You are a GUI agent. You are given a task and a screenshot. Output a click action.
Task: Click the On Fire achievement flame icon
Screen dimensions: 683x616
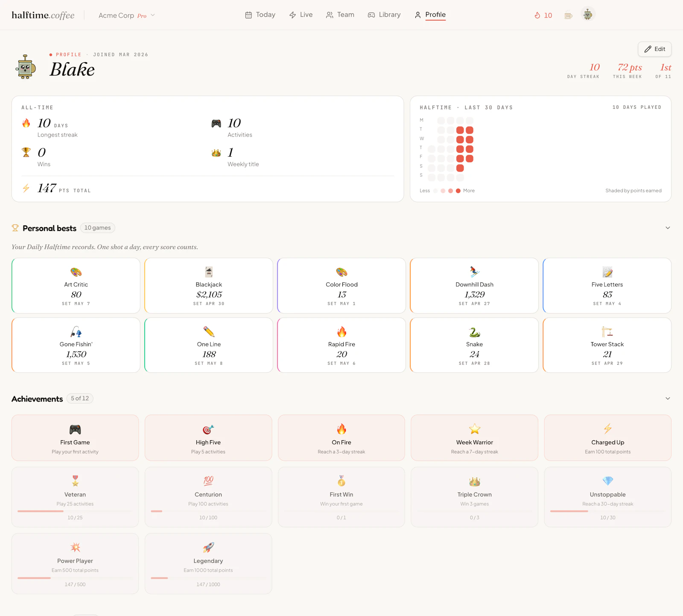(x=341, y=429)
